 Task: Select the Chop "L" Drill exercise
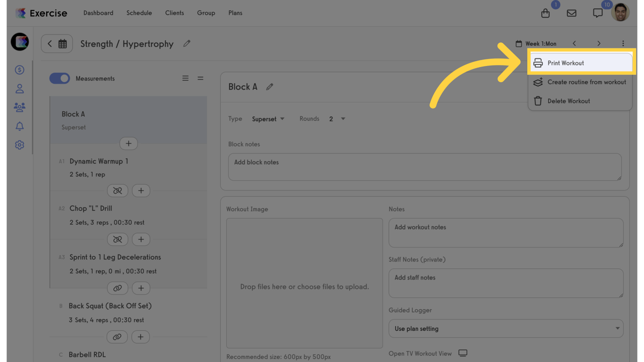coord(128,215)
